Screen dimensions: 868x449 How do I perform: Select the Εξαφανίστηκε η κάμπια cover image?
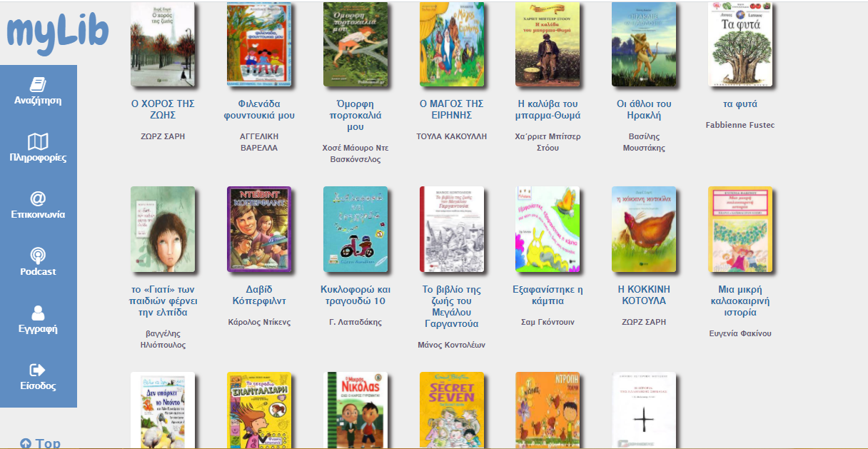click(x=547, y=230)
